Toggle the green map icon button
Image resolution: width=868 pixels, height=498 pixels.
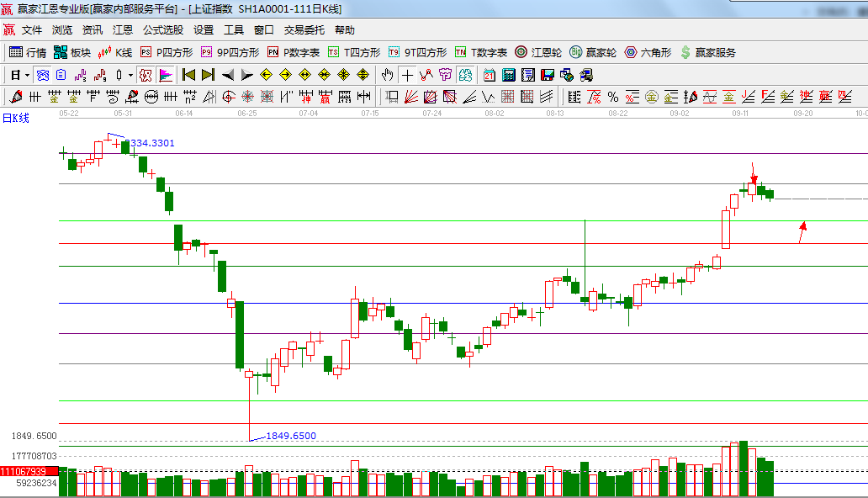click(x=464, y=75)
